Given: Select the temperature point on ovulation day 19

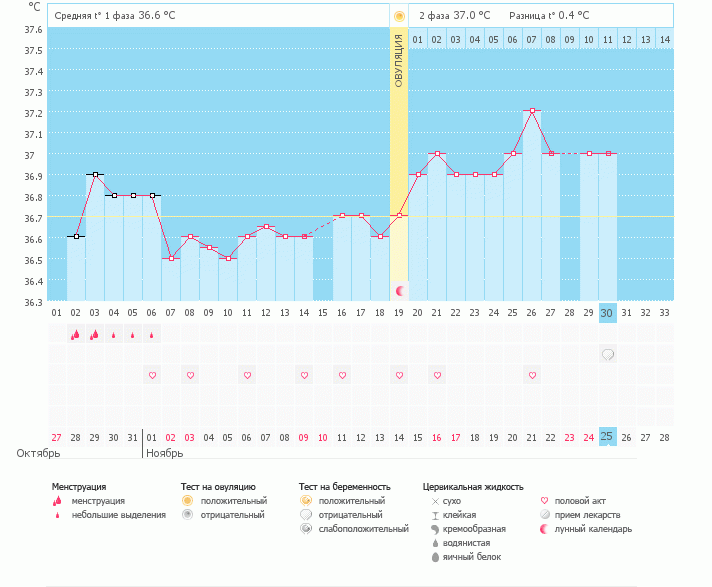Looking at the screenshot, I should (x=400, y=216).
